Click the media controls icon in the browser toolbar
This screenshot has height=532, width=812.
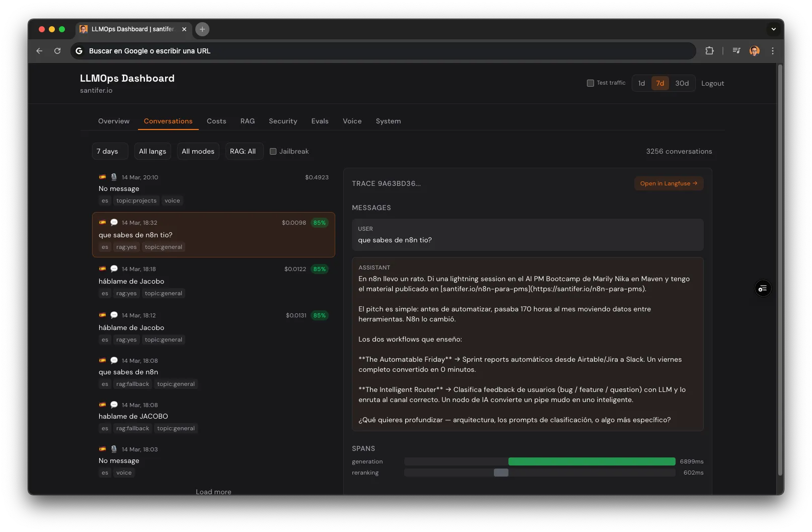click(736, 50)
